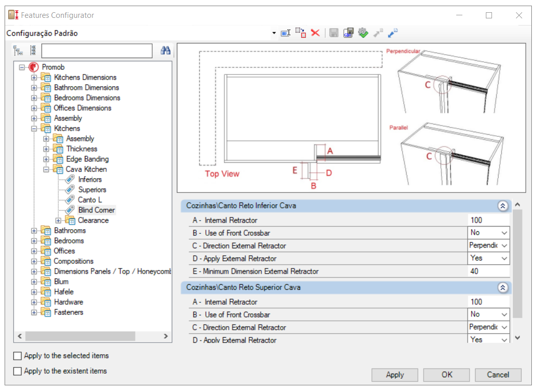Click the folder icon beside Cava Kitchen
Screen dimensions: 539x392
click(58, 169)
